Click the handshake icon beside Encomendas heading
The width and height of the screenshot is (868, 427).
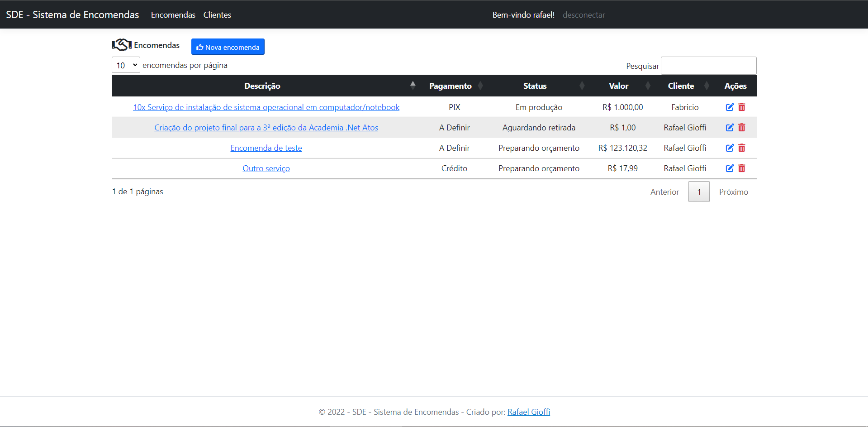[120, 44]
